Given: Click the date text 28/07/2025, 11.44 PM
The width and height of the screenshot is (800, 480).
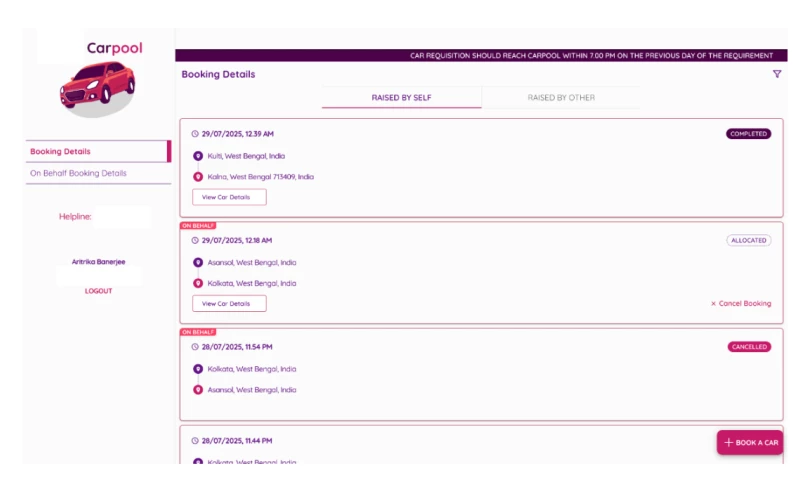Looking at the screenshot, I should (x=237, y=441).
